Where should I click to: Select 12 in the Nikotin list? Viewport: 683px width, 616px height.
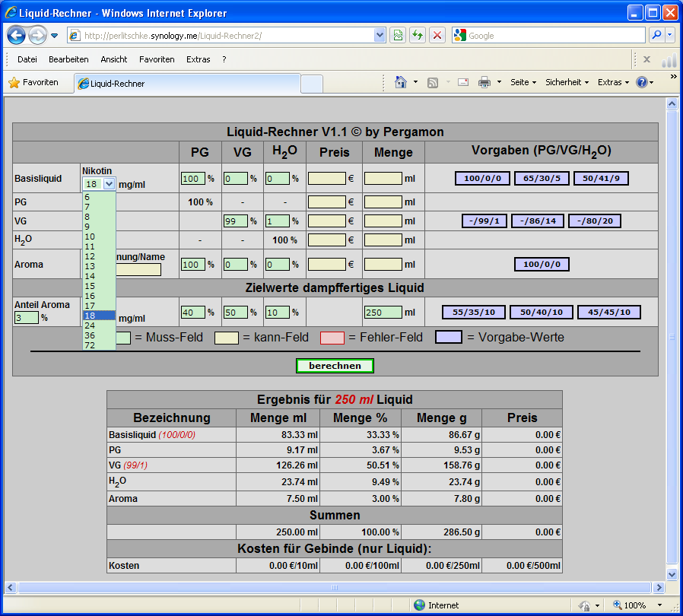pos(99,256)
